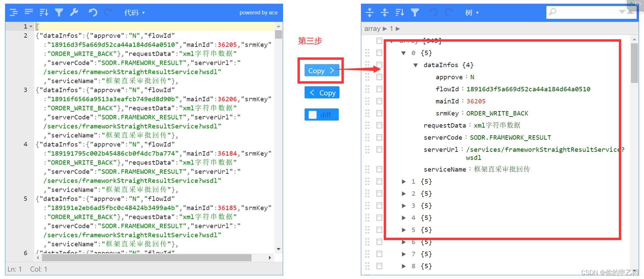
Task: Click left editor scroll-down arrow
Action: [278, 249]
